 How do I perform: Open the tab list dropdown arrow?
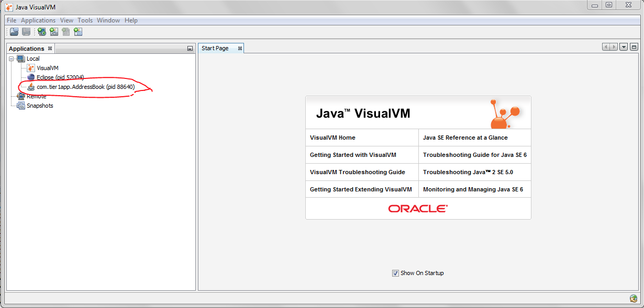[x=623, y=47]
